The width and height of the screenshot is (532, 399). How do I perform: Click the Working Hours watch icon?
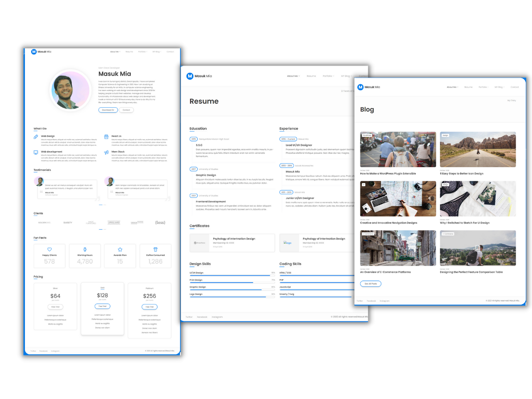pos(85,250)
